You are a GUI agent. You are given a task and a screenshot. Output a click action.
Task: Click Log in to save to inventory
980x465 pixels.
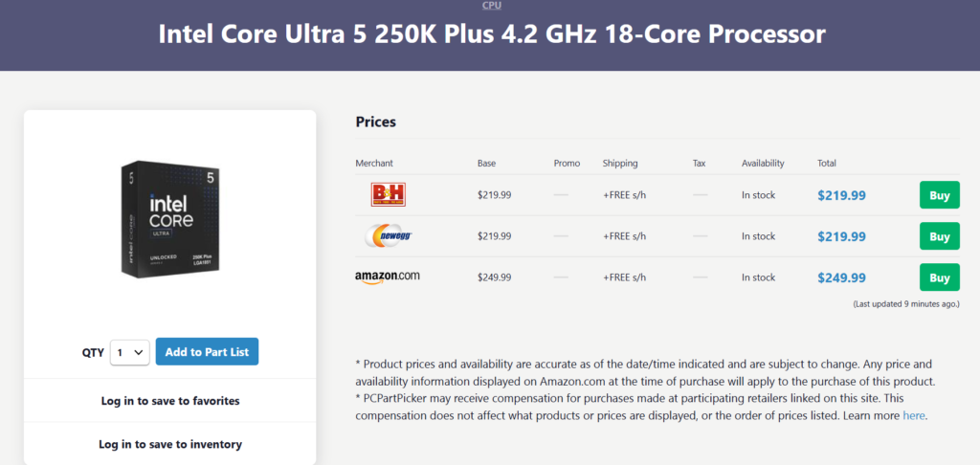click(170, 444)
